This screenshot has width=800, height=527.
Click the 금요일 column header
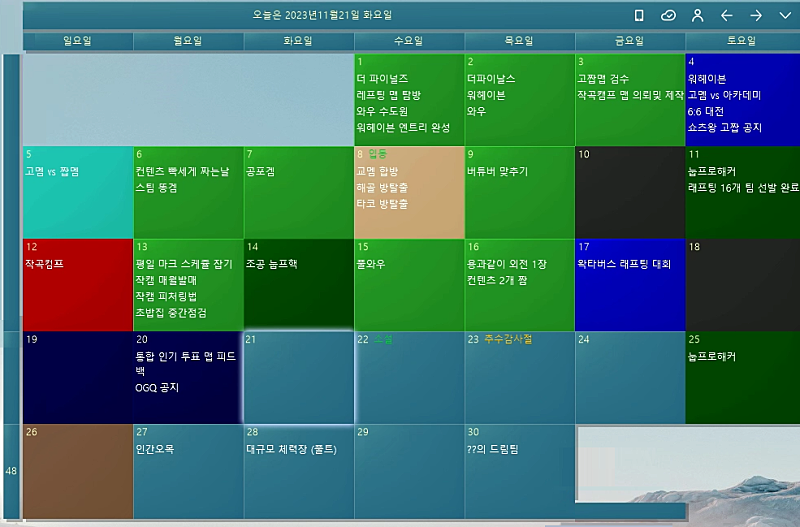click(x=630, y=41)
